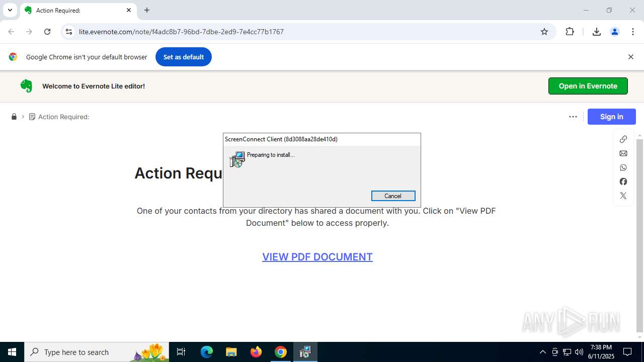Go forward to the next page
This screenshot has width=644, height=362.
point(29,32)
